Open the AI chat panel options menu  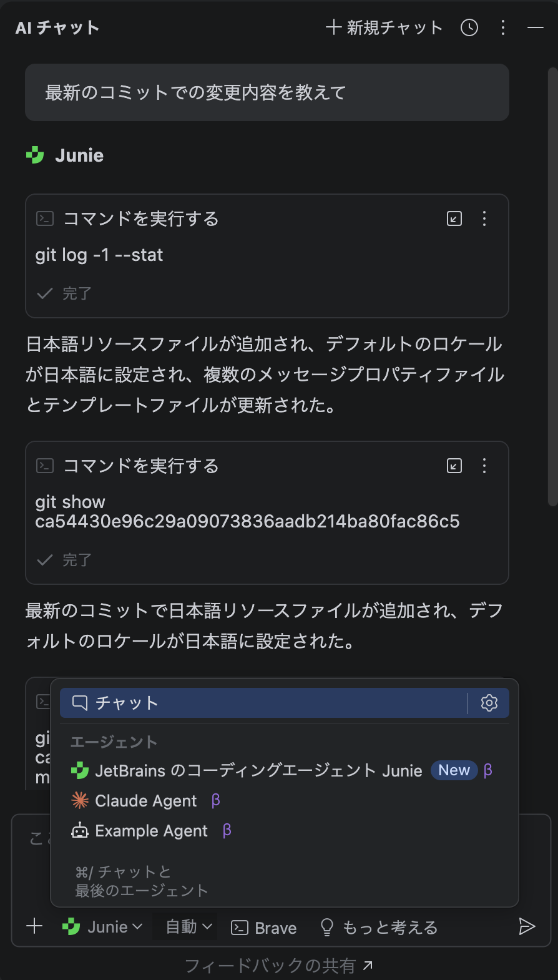coord(503,27)
